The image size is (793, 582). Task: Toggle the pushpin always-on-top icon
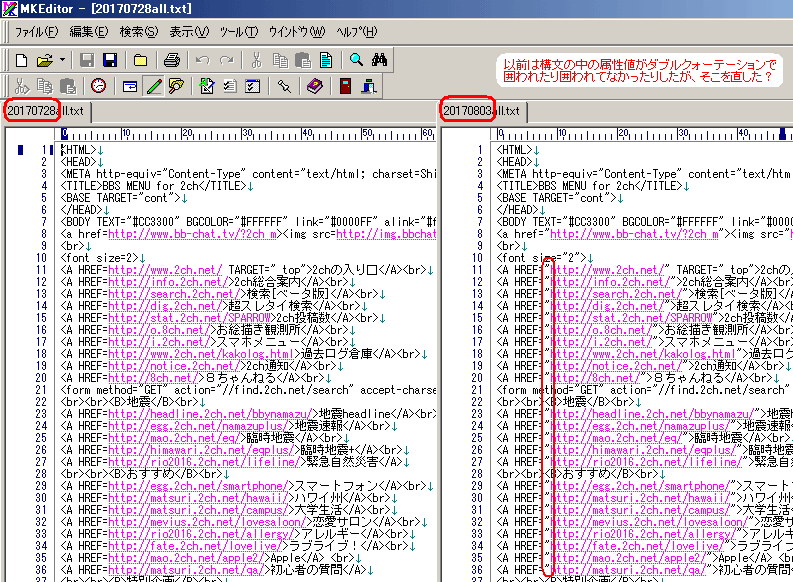284,86
